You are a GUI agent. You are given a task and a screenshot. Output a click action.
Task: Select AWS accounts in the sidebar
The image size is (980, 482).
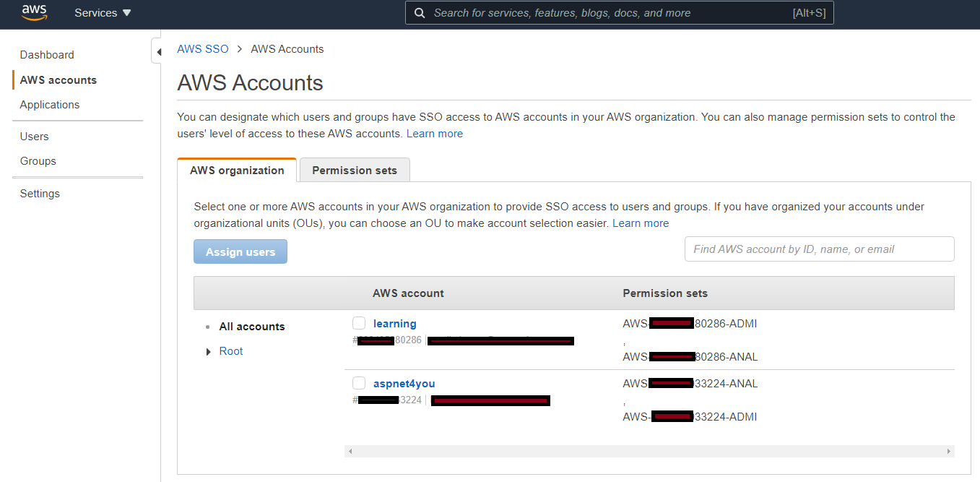(x=58, y=80)
